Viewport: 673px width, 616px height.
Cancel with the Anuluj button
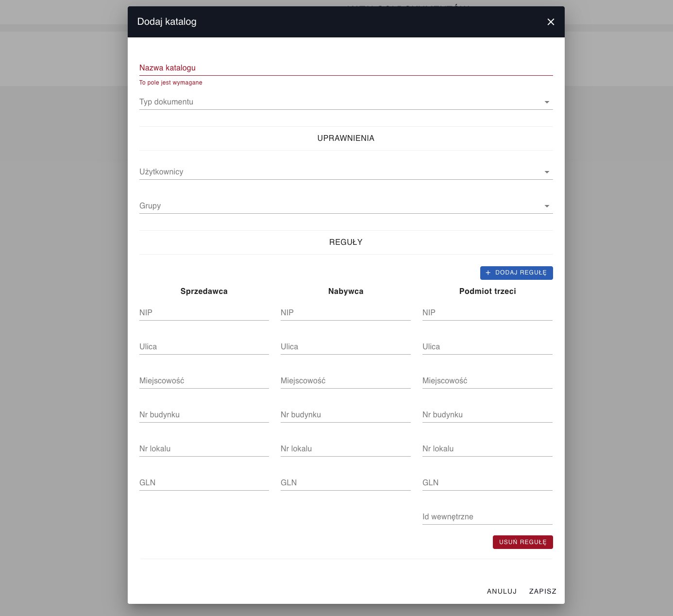502,591
